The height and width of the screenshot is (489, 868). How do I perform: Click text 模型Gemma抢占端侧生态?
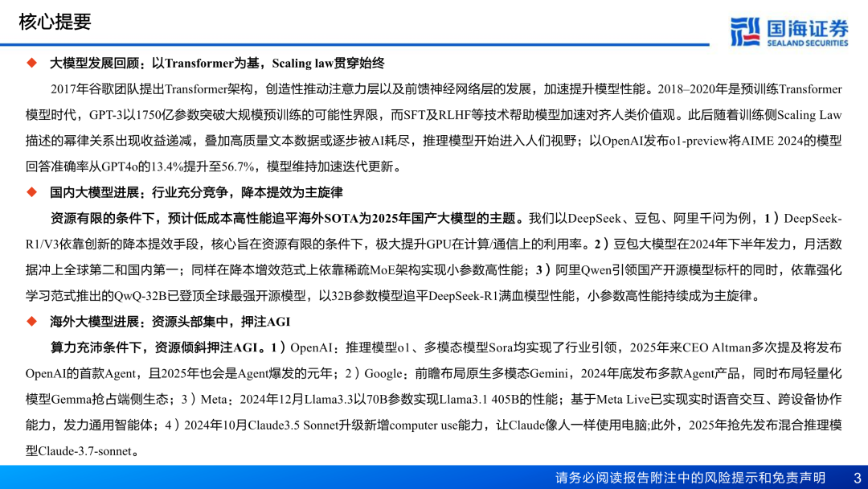click(96, 399)
